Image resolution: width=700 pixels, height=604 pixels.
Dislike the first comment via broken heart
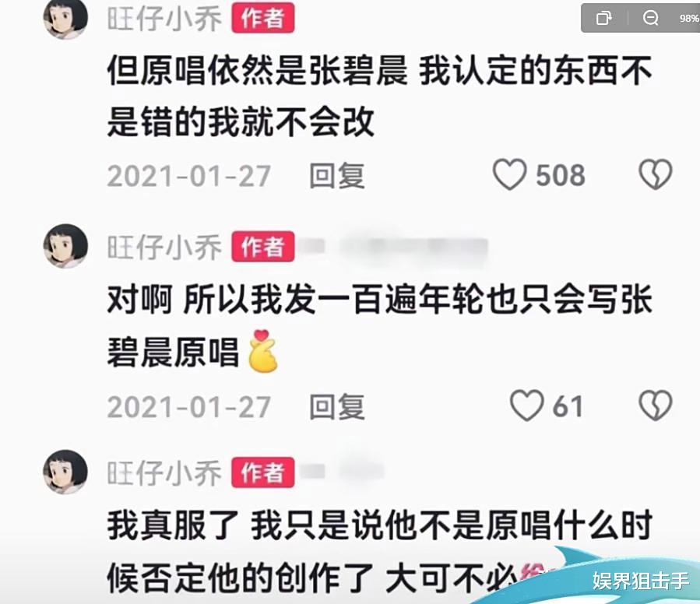tap(656, 174)
